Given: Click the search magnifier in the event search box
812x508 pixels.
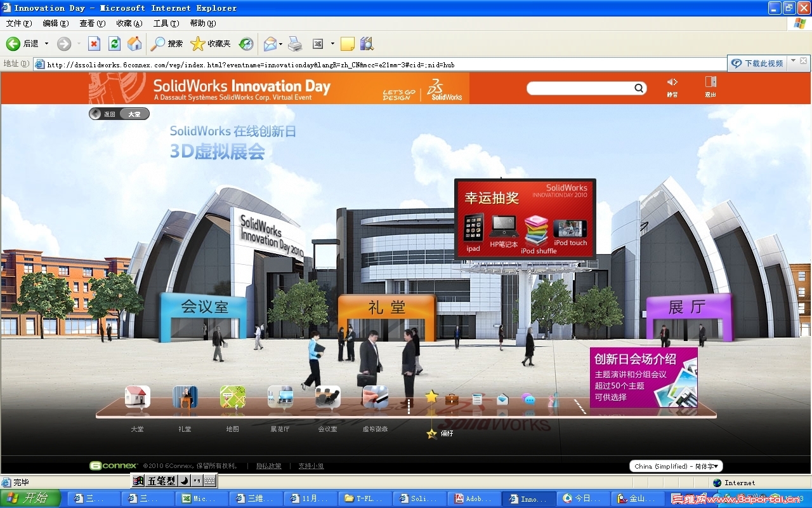Looking at the screenshot, I should [639, 88].
